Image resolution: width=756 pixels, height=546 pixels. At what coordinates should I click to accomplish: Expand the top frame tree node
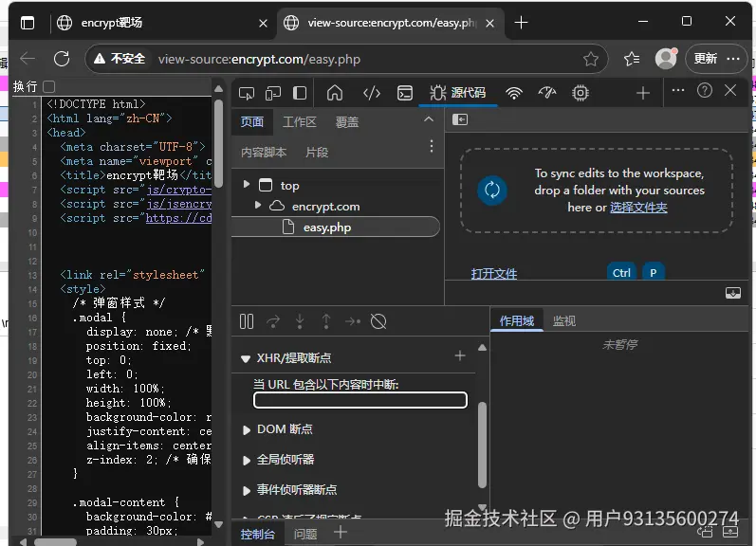pyautogui.click(x=247, y=184)
